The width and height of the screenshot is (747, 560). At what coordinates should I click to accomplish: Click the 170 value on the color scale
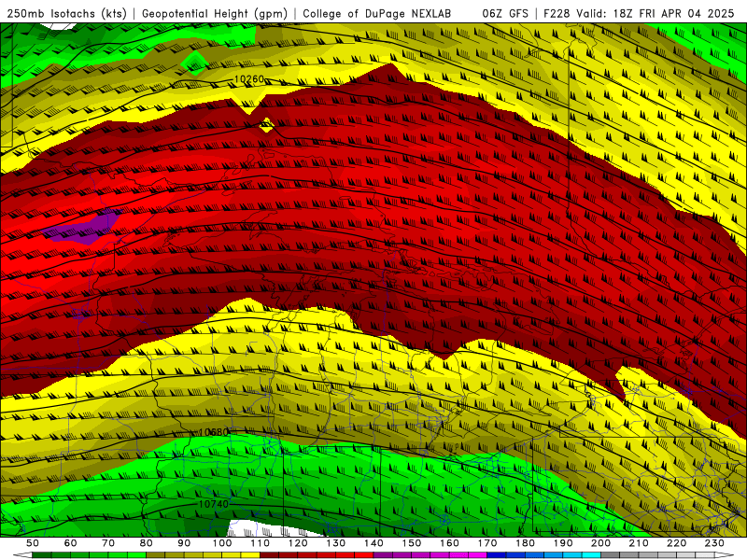486,543
